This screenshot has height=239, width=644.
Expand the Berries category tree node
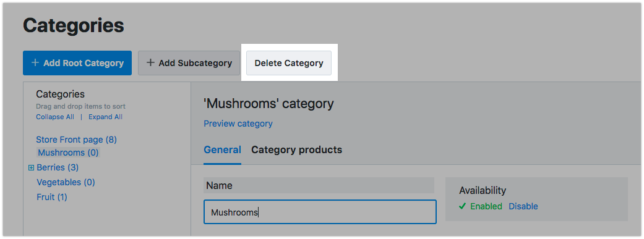point(31,167)
